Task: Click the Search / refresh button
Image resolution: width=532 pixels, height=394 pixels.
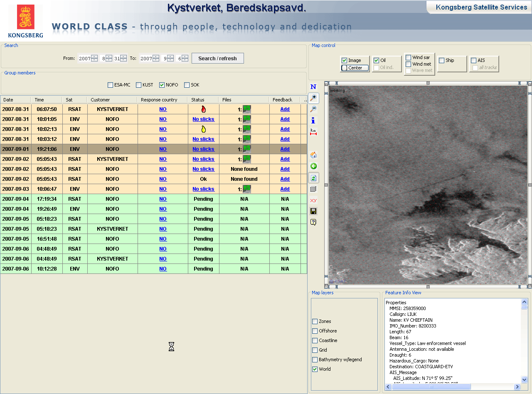Action: (x=218, y=58)
